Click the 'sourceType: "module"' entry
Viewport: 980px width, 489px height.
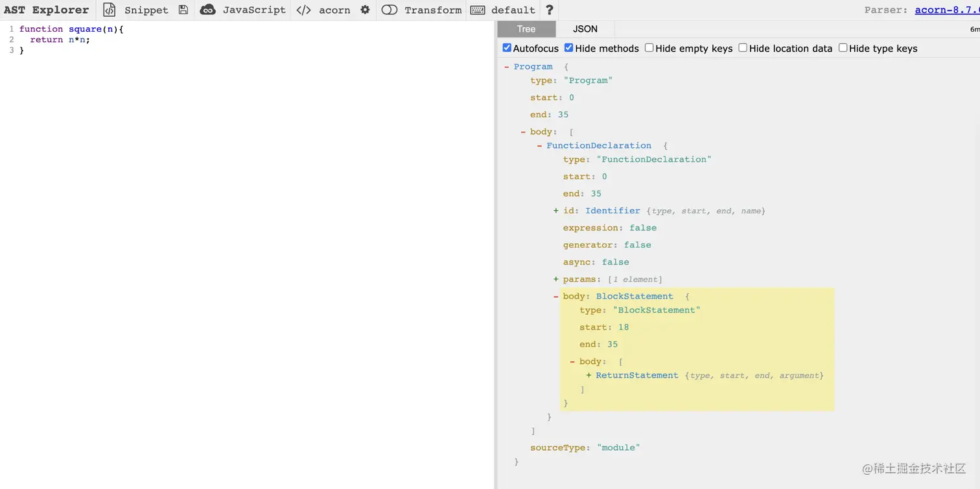coord(585,447)
